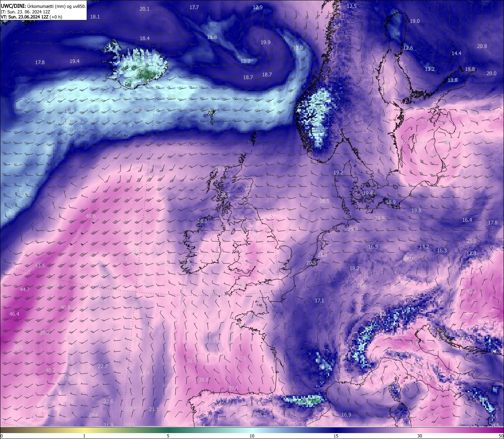Click the map value '44.7'
Screen dimensions: 504x439
click(x=24, y=289)
